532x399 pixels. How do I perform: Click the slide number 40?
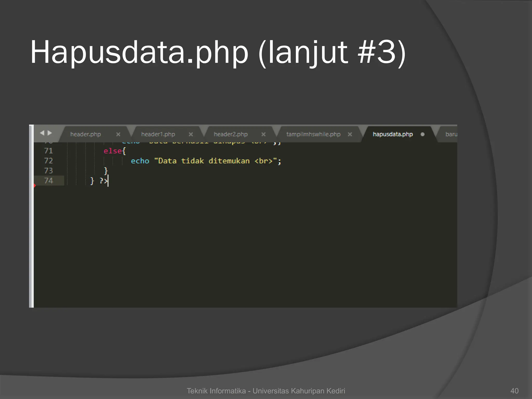click(x=515, y=391)
